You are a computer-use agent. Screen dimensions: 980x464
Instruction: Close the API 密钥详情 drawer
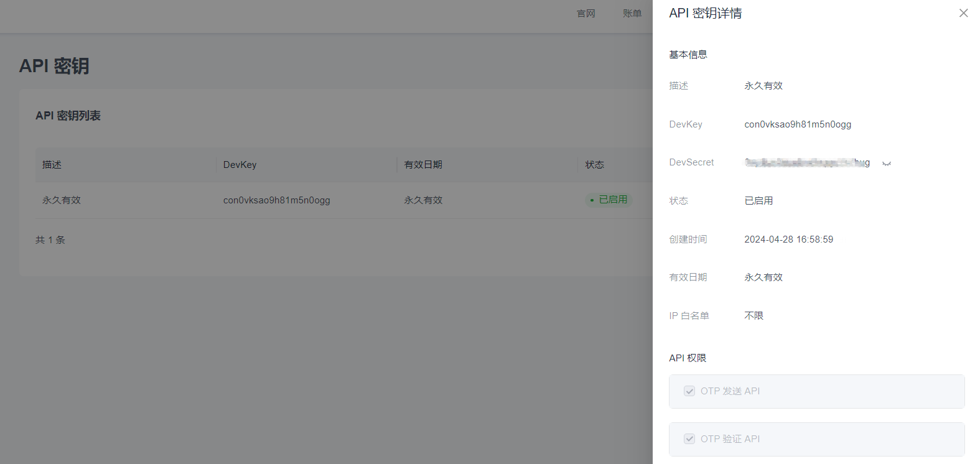(963, 13)
